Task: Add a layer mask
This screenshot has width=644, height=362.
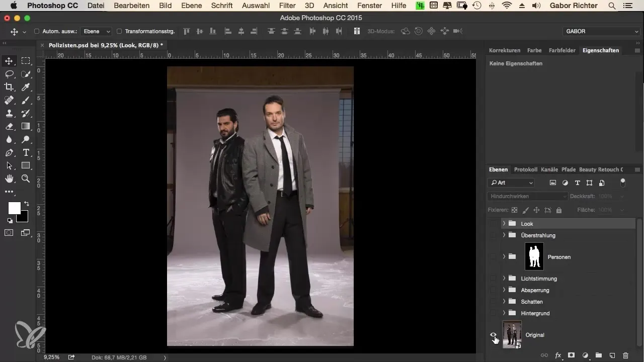Action: 572,355
